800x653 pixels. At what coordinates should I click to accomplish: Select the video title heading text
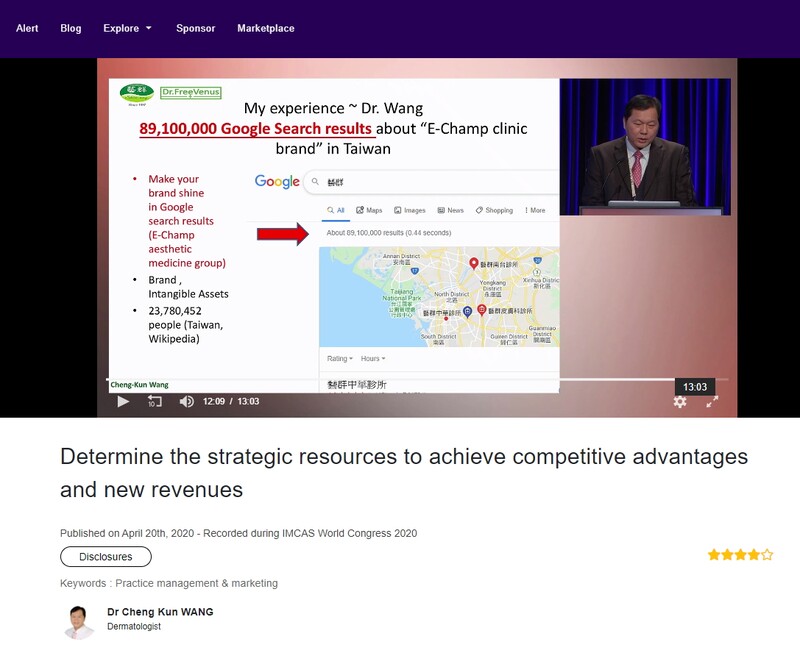click(x=404, y=473)
